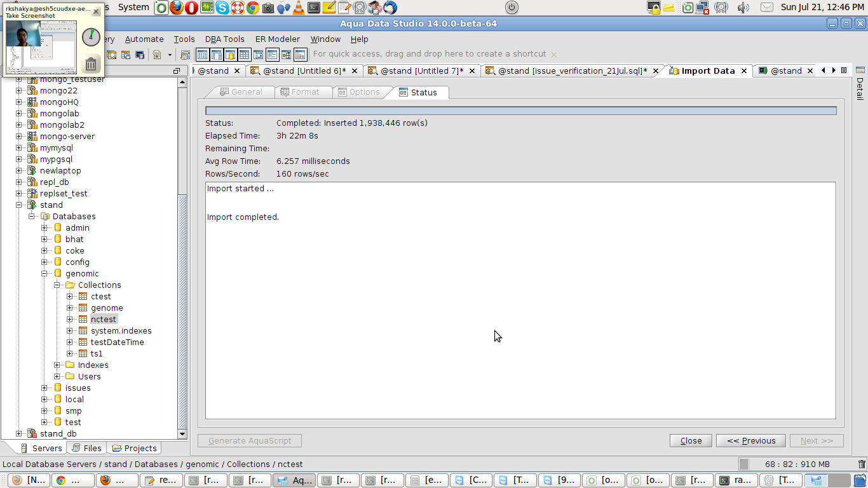
Task: Select the testDateTime collection
Action: 117,342
